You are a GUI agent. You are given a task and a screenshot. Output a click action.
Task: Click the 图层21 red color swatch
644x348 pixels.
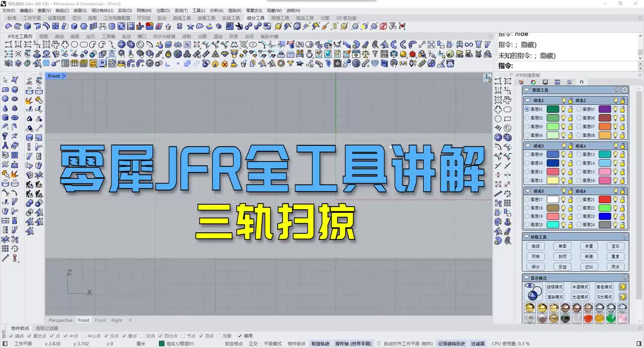coord(605,200)
